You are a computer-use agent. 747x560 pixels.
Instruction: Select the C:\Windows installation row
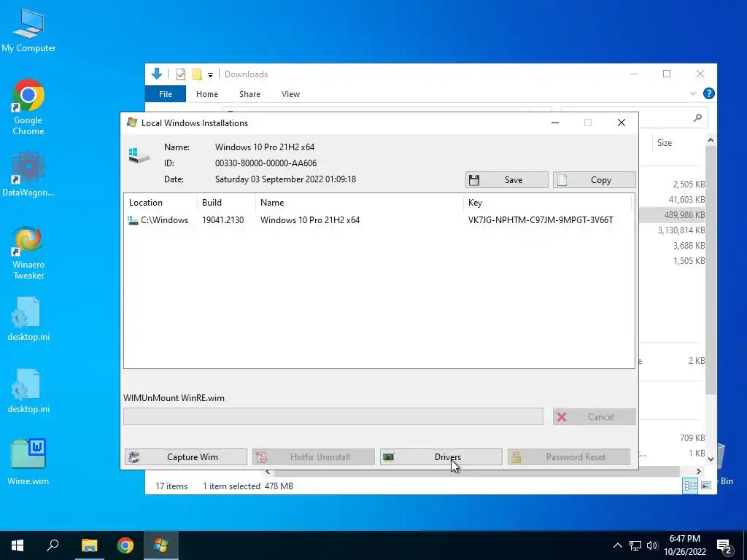click(379, 220)
